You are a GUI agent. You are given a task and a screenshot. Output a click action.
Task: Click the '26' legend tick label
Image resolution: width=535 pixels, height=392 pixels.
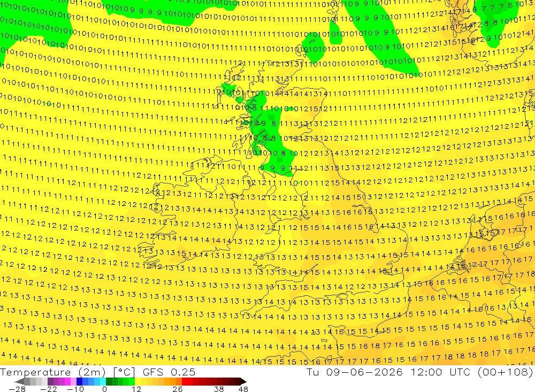178,389
